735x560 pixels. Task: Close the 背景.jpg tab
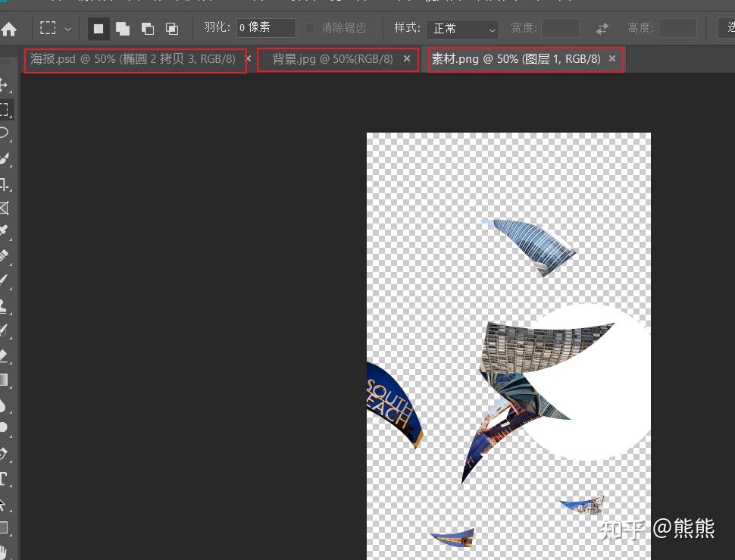407,58
